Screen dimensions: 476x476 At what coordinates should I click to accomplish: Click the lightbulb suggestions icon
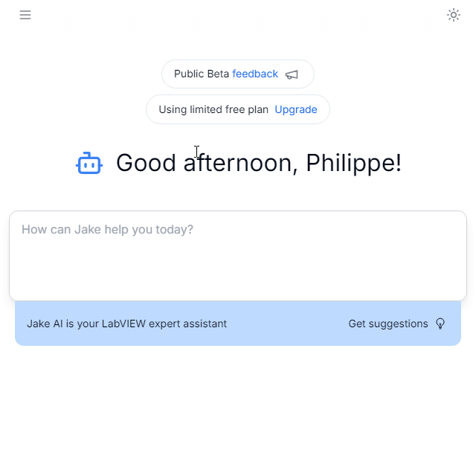(440, 324)
